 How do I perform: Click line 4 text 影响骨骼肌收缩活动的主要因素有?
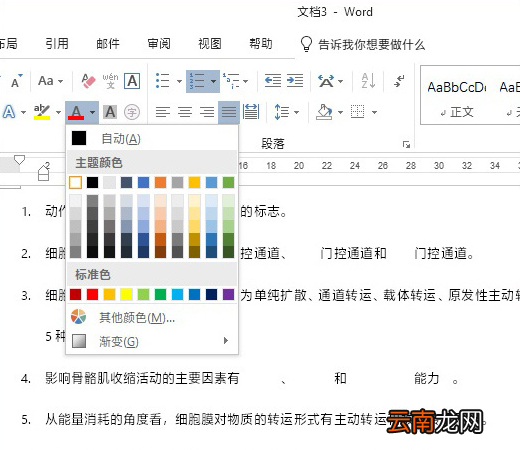click(142, 378)
